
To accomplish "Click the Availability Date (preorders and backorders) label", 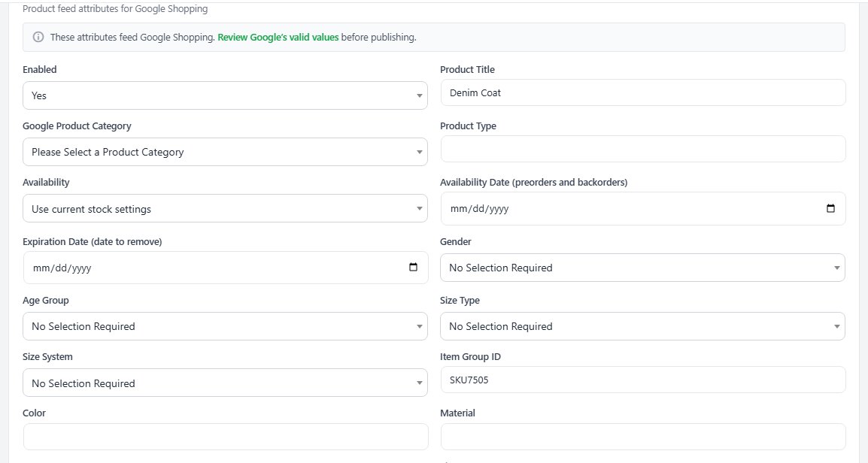I will 533,182.
